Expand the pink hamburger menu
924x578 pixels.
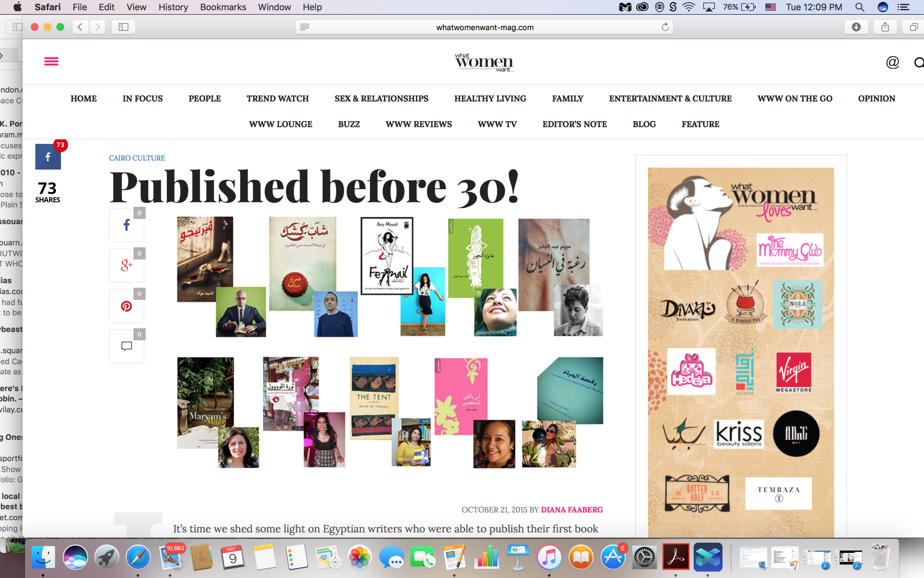point(51,61)
